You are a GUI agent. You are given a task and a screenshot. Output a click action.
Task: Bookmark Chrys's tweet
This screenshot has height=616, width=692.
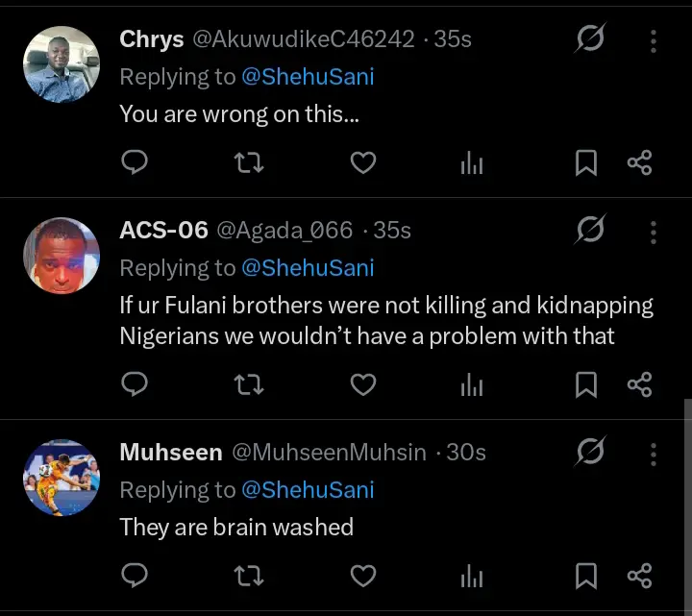click(x=585, y=163)
